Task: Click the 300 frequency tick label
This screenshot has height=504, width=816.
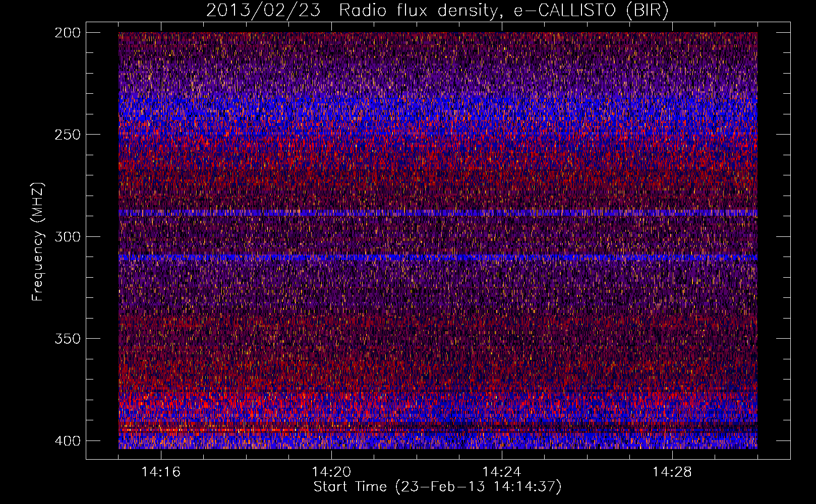Action: (67, 236)
